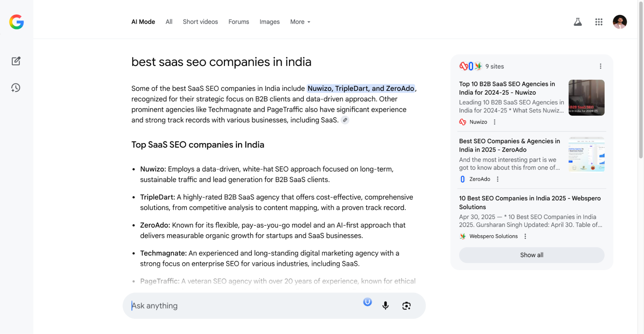The image size is (644, 334).
Task: Search by image using the Google Lens icon
Action: pyautogui.click(x=406, y=305)
